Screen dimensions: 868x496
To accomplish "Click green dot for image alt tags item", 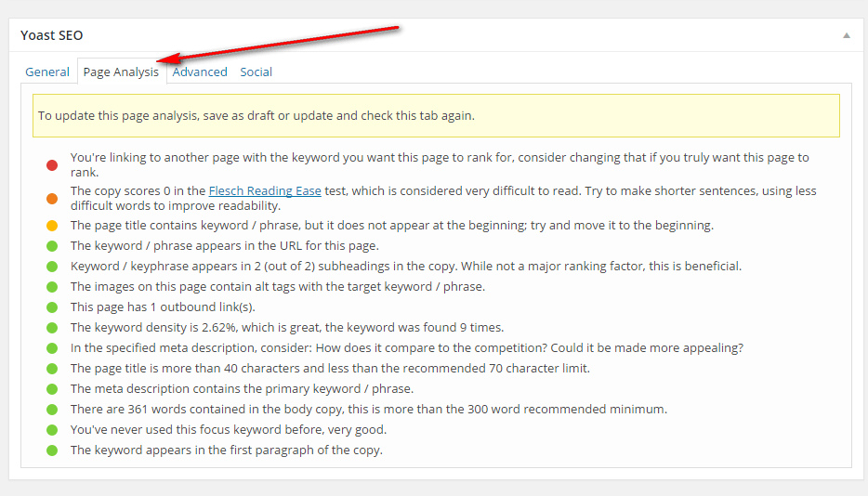I will click(x=52, y=287).
